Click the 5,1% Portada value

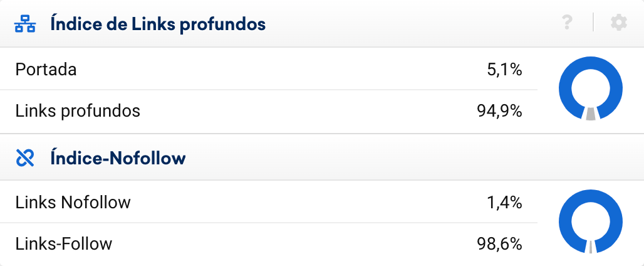pyautogui.click(x=504, y=69)
